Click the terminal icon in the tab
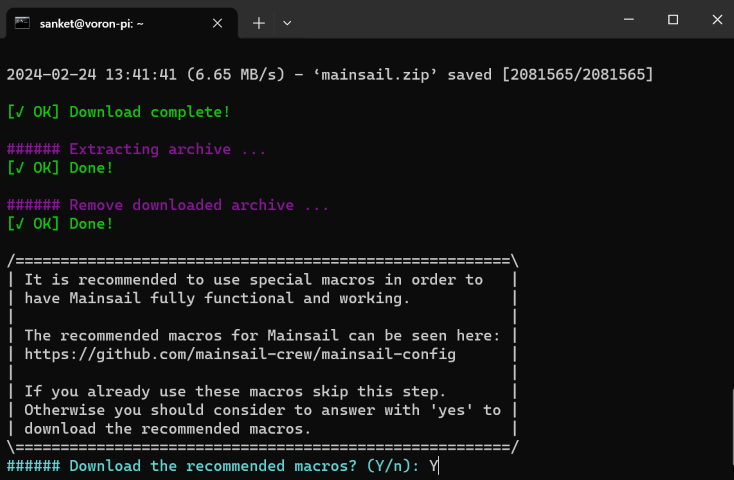Image resolution: width=734 pixels, height=480 pixels. (x=22, y=22)
